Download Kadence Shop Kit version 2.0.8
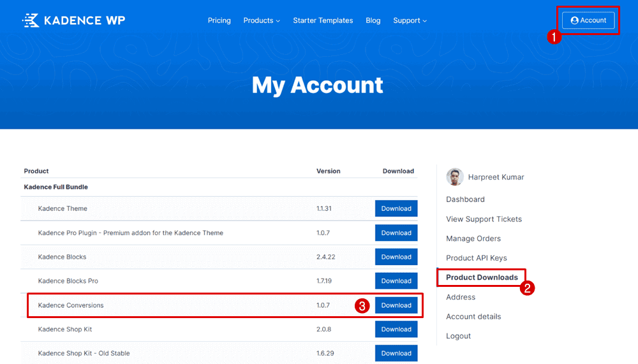 coord(396,329)
